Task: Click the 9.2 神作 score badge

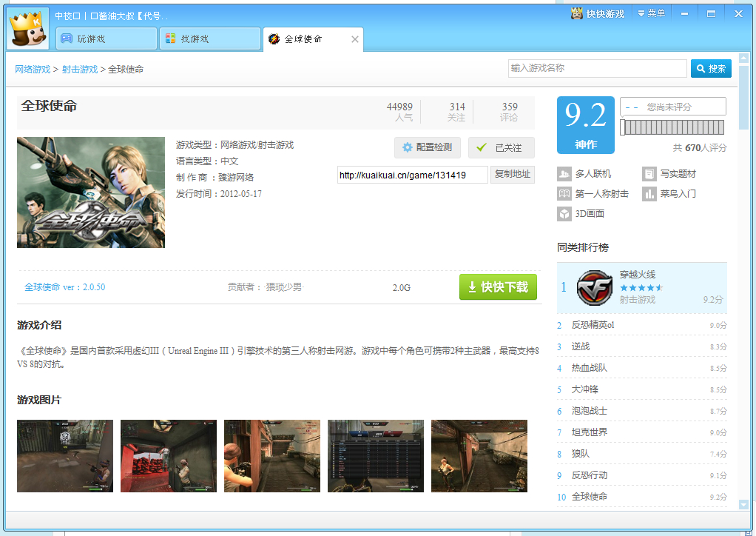Action: click(586, 125)
